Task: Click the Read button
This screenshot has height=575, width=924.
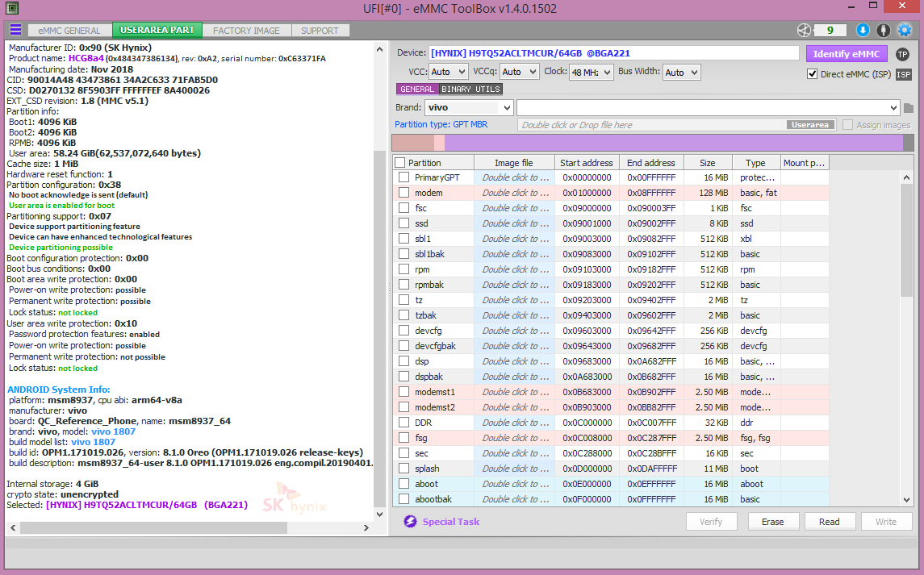Action: 829,522
